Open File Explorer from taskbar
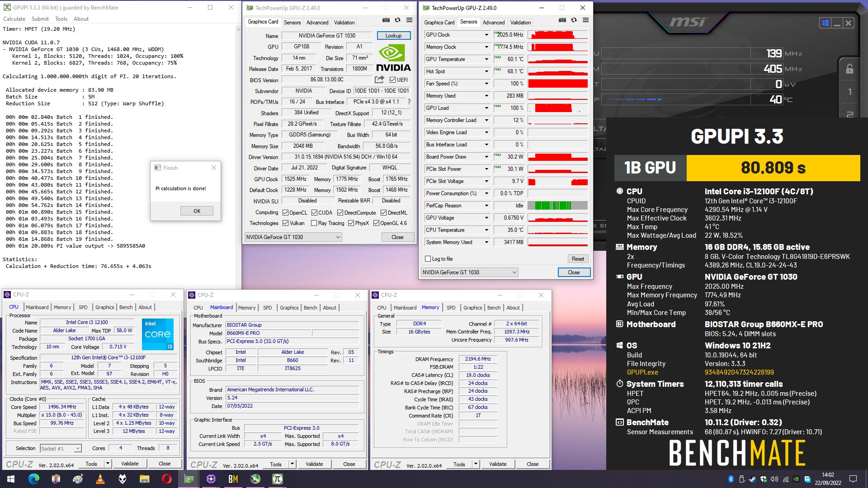This screenshot has width=868, height=488. tap(145, 479)
